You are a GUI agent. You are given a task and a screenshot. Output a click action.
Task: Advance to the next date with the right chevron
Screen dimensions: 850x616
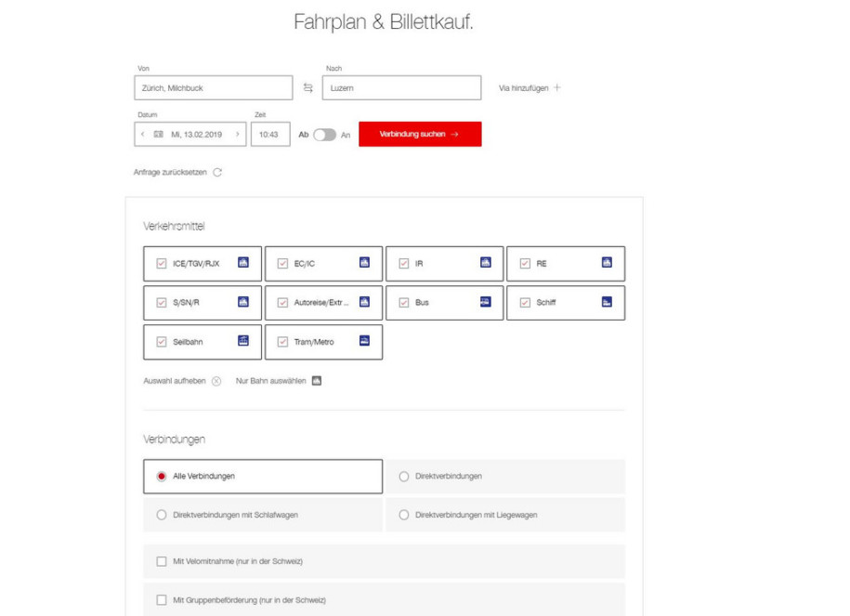[238, 134]
